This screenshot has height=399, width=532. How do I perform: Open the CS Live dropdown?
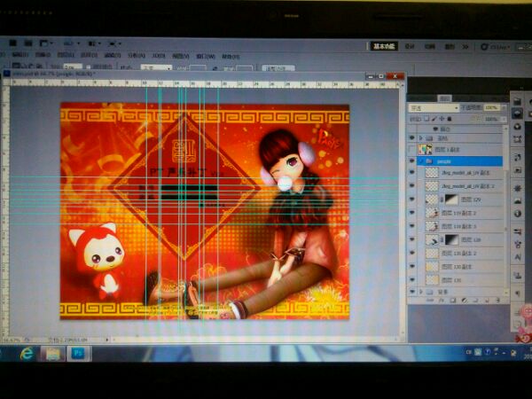(495, 47)
